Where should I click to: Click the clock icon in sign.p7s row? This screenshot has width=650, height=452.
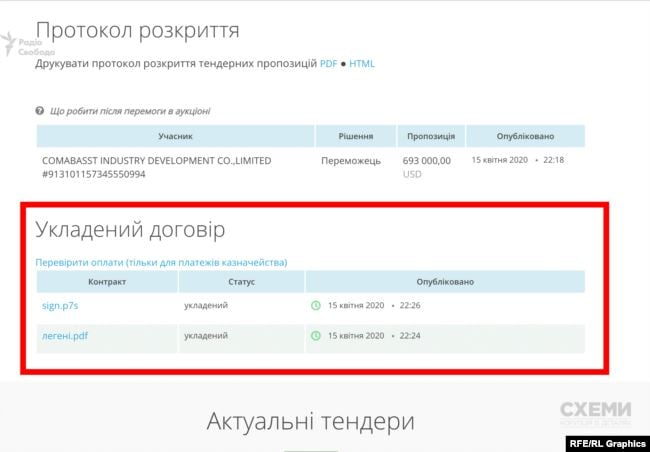point(316,305)
